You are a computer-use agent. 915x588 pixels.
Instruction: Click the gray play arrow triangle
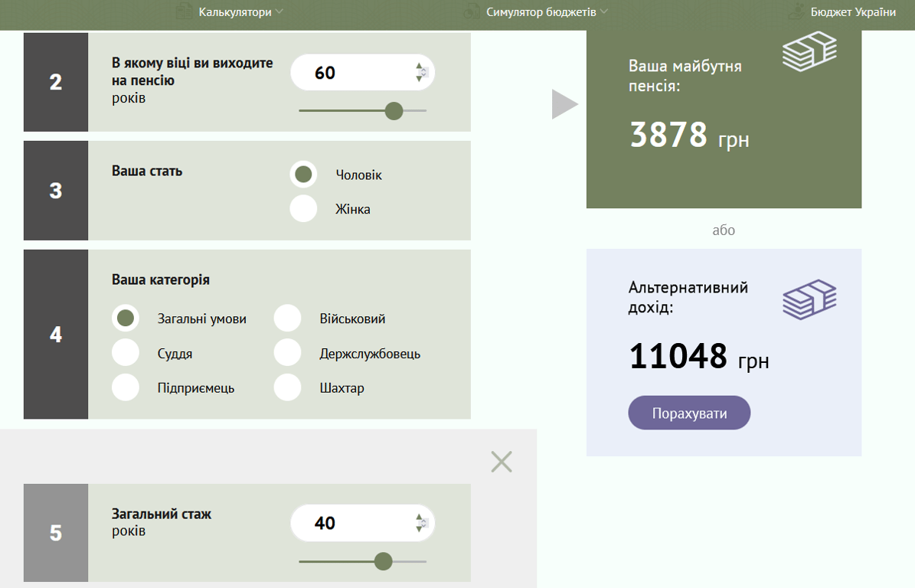564,104
